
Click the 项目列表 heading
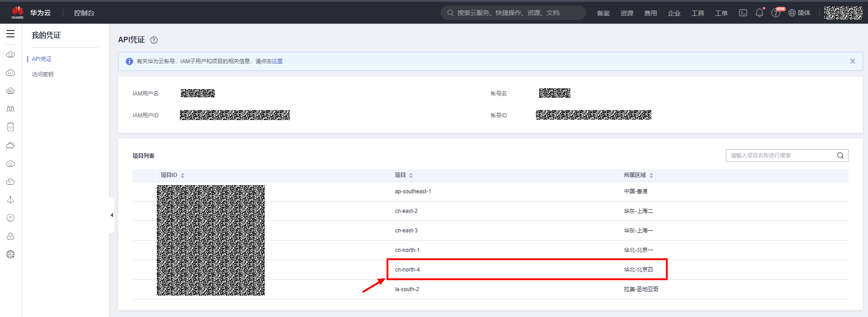click(x=144, y=156)
